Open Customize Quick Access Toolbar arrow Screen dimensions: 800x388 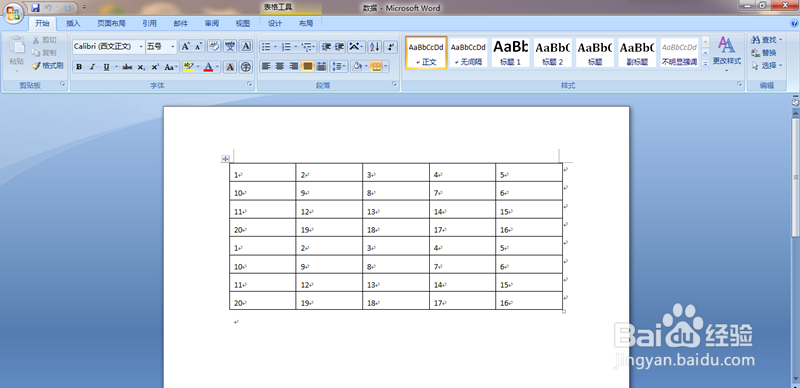point(84,8)
